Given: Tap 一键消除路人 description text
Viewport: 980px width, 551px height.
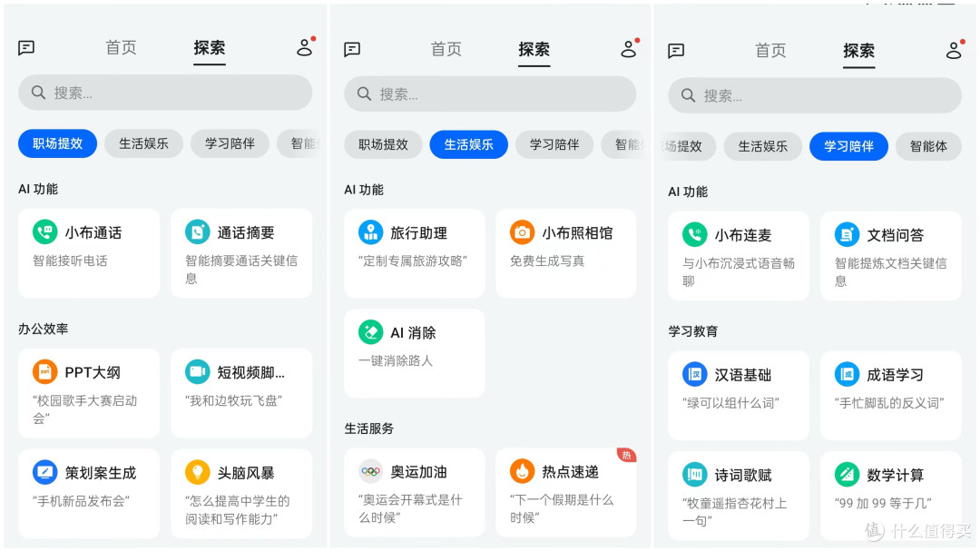Looking at the screenshot, I should (x=396, y=361).
